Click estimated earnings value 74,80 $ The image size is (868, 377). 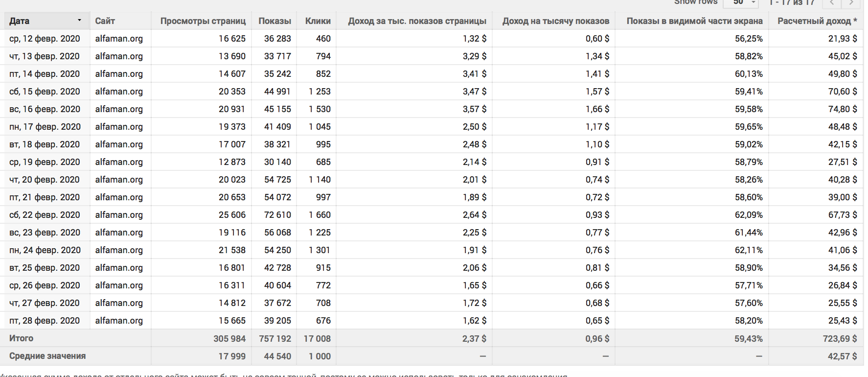pyautogui.click(x=843, y=109)
